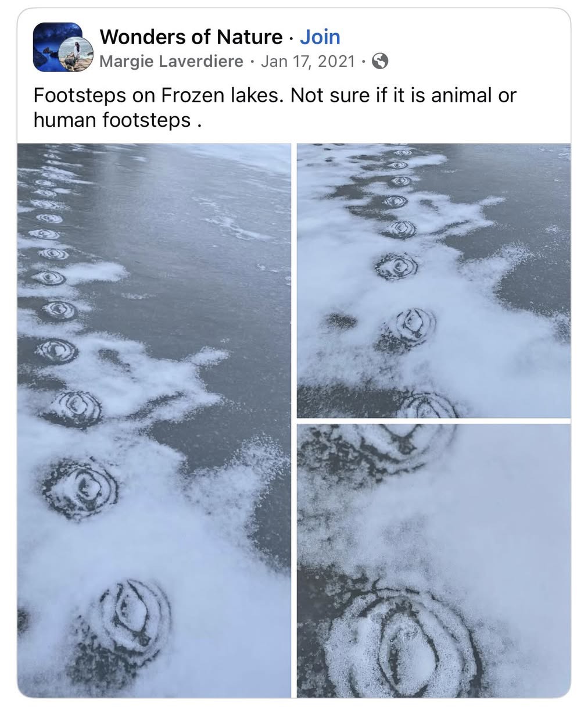Open the Wonders of Nature group name
588x711 pixels.
(191, 37)
